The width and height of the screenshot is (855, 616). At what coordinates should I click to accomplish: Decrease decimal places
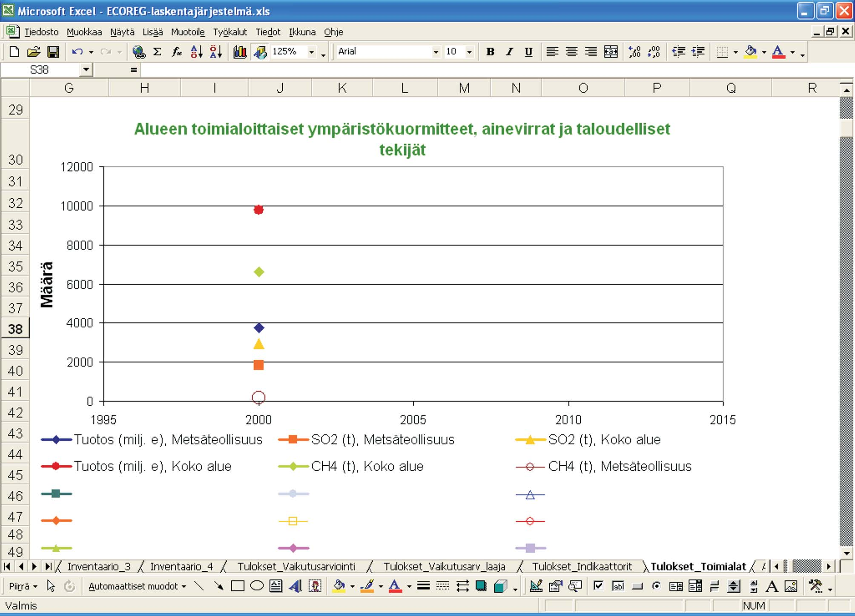click(654, 52)
